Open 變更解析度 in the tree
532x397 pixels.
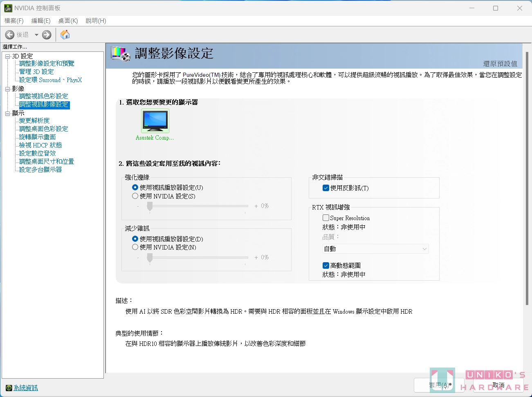click(x=34, y=121)
